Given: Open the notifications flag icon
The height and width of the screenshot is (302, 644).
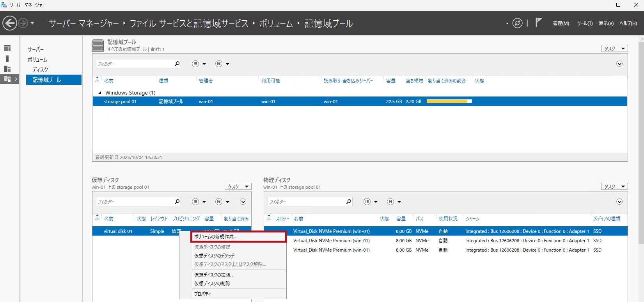Looking at the screenshot, I should (538, 23).
